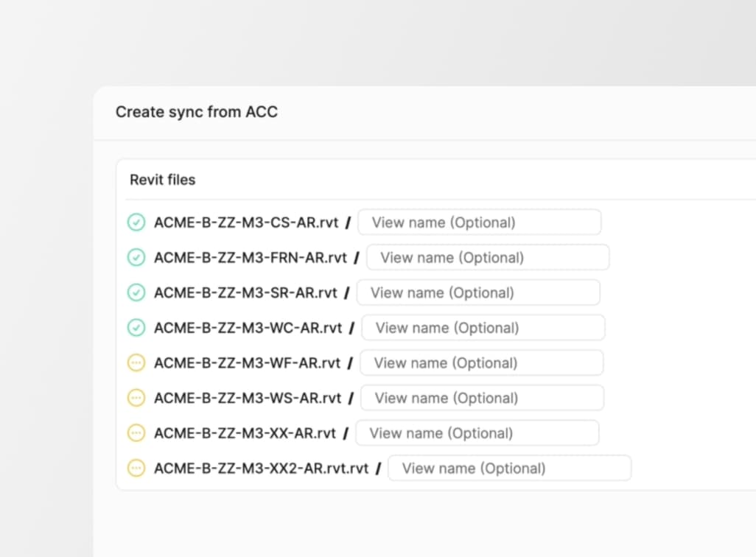Click view name box for XX2-AR.rvt.rvt
Screen dimensions: 756x557
tap(509, 468)
